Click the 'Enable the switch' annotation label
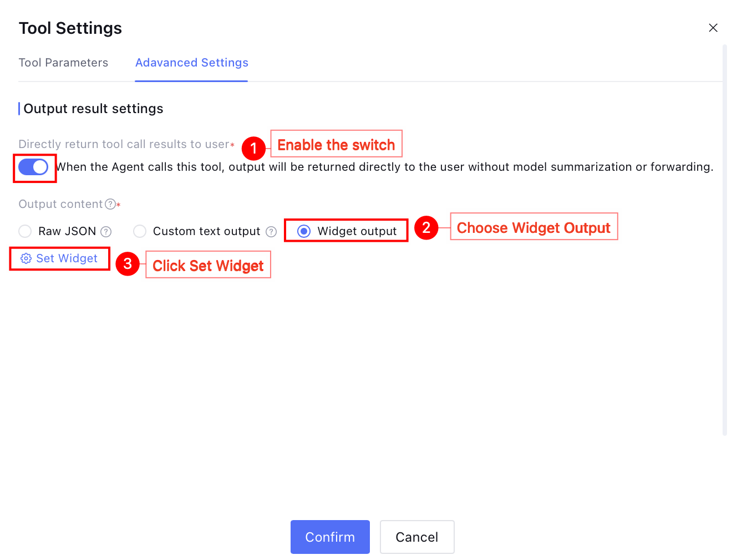The height and width of the screenshot is (560, 742). (336, 145)
